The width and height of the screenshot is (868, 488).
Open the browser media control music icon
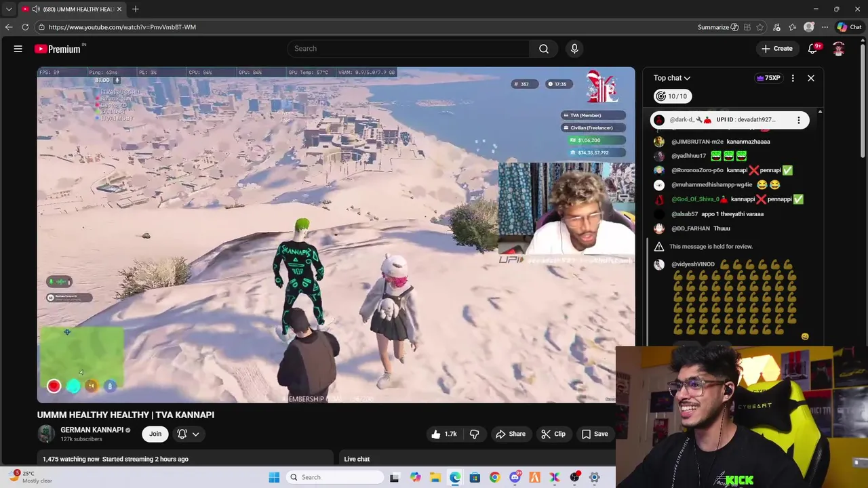coord(776,27)
